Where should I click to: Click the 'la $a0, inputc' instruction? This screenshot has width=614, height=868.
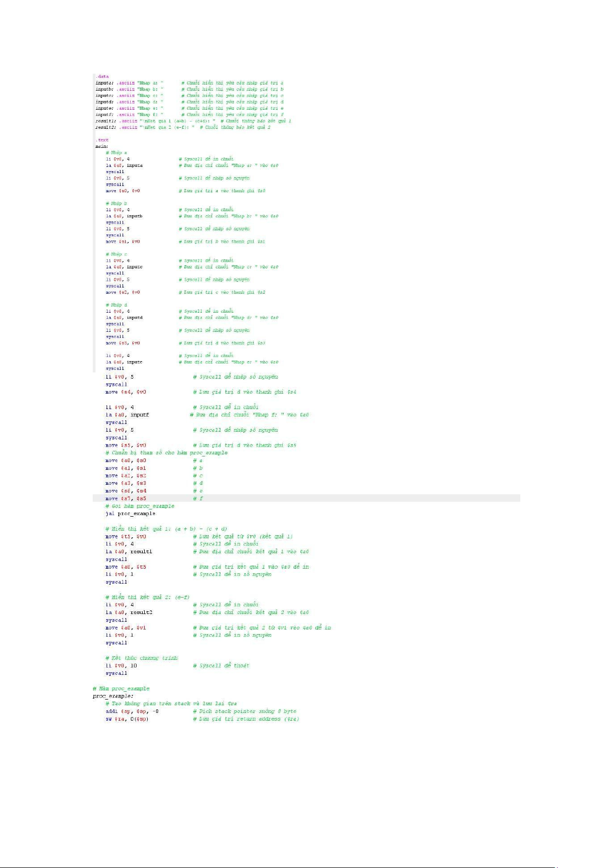point(124,267)
